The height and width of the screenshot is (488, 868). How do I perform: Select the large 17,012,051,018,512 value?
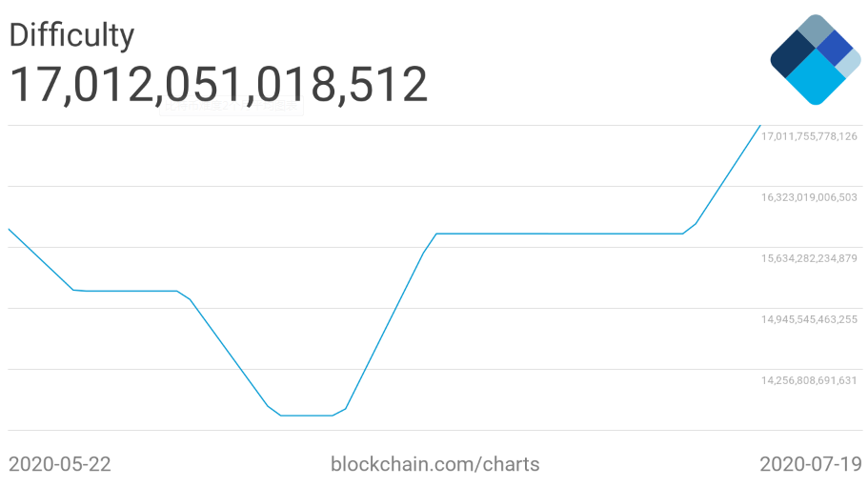pos(218,85)
